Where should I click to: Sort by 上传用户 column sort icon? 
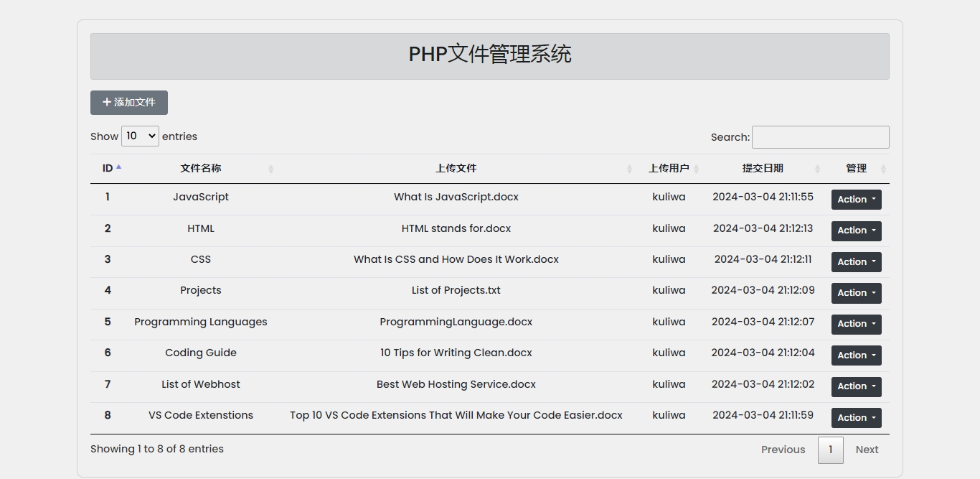696,169
